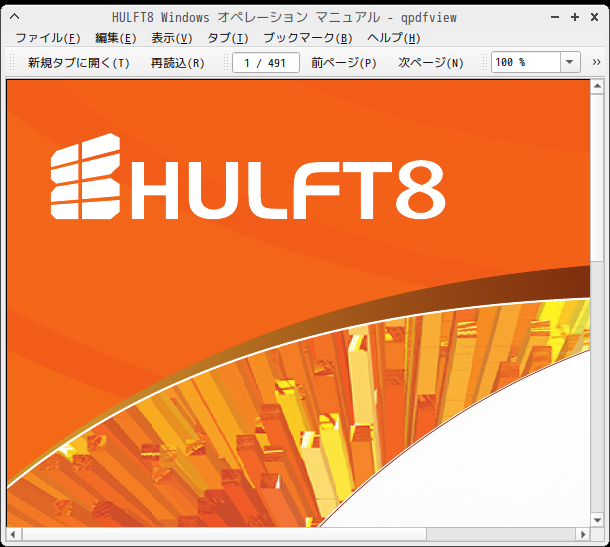Open the 100 % zoom dropdown arrow
The width and height of the screenshot is (610, 547).
pyautogui.click(x=570, y=62)
